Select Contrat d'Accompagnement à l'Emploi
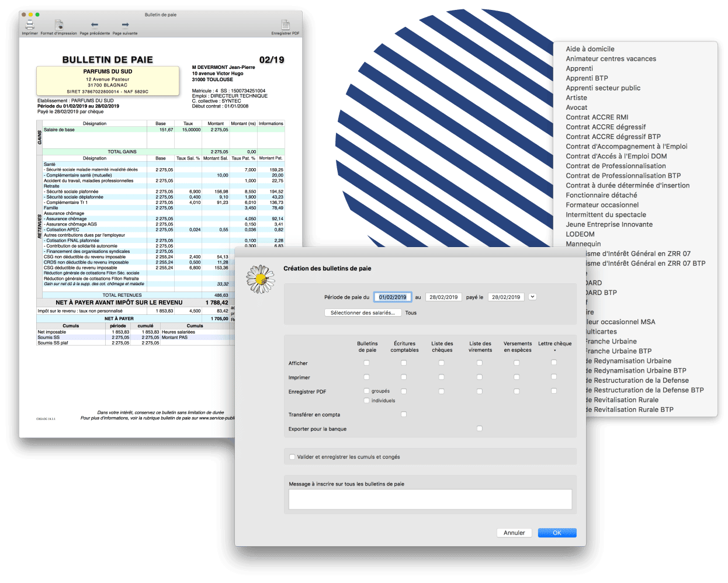The image size is (728, 583). [x=626, y=147]
